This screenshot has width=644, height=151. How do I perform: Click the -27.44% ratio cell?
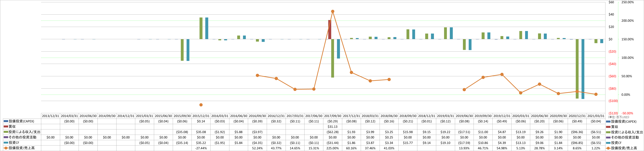pyautogui.click(x=201, y=148)
